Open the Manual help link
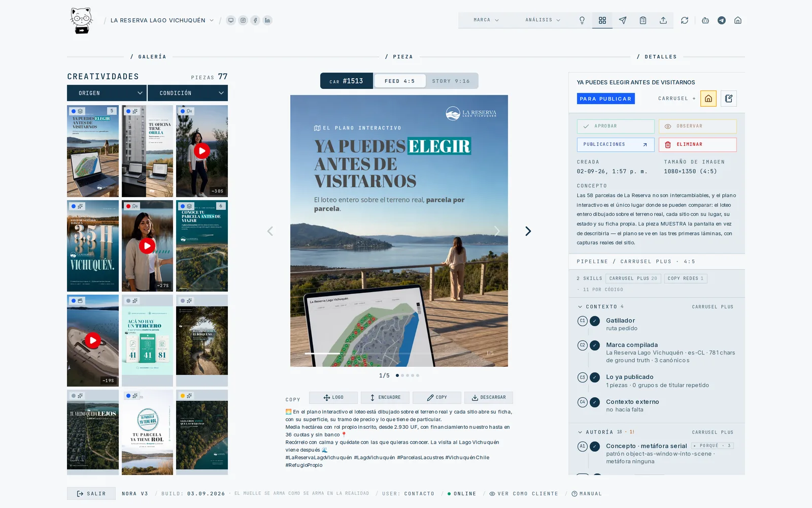The height and width of the screenshot is (508, 812). click(x=587, y=494)
